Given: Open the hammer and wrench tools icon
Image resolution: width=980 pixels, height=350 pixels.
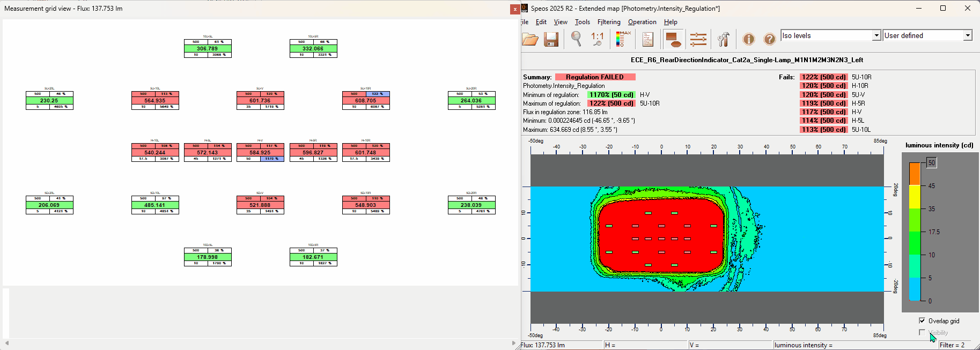Looking at the screenshot, I should [723, 39].
